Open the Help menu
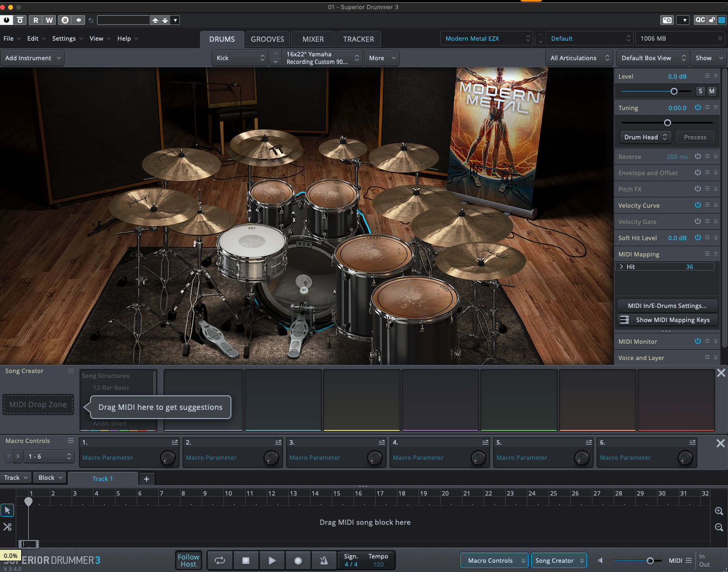 pyautogui.click(x=128, y=38)
